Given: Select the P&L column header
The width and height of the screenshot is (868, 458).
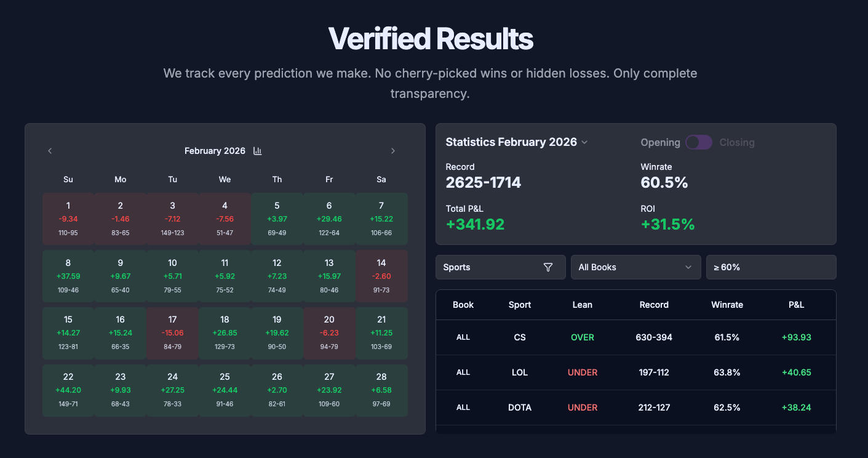Looking at the screenshot, I should tap(796, 305).
